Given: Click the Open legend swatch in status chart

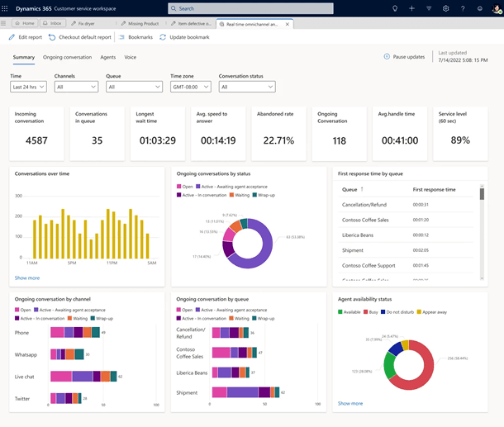Looking at the screenshot, I should point(179,187).
